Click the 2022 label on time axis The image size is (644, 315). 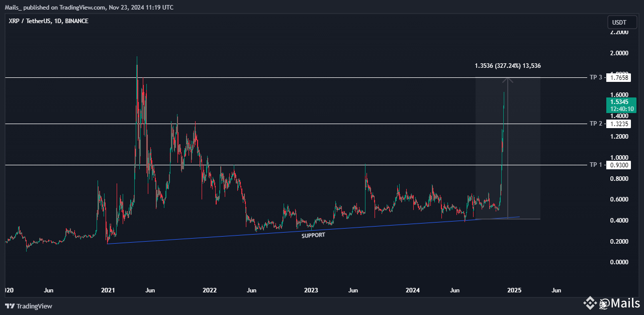click(x=210, y=290)
